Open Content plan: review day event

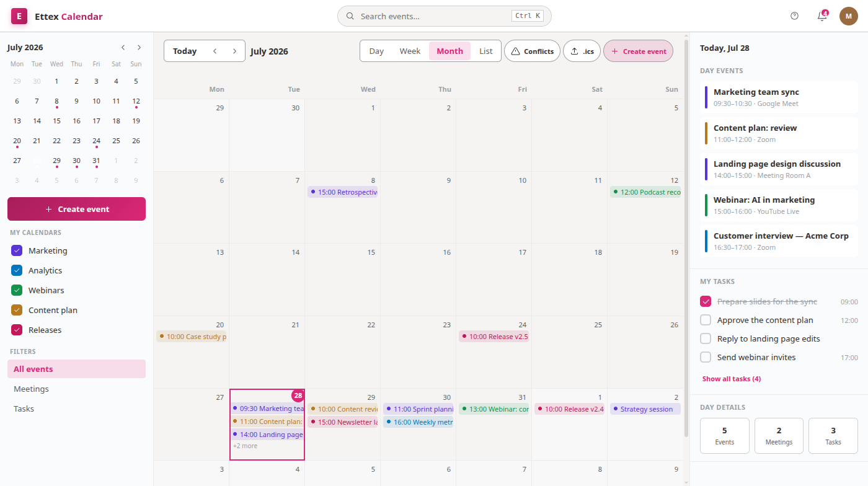[x=779, y=134]
